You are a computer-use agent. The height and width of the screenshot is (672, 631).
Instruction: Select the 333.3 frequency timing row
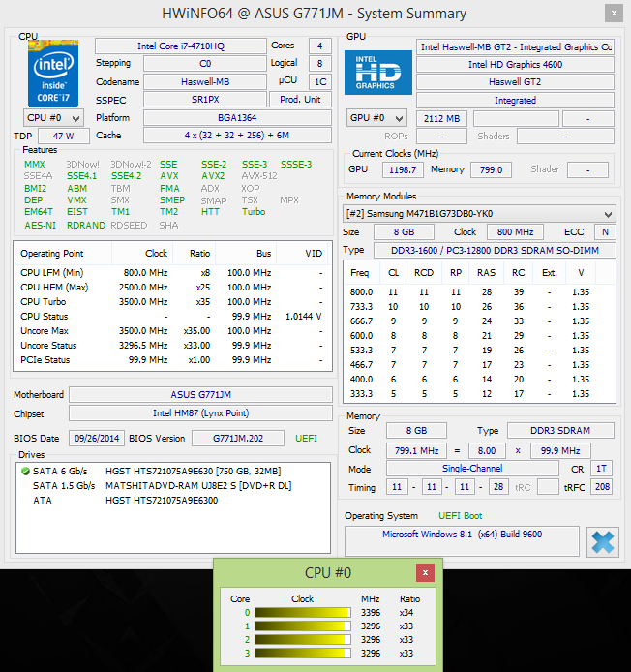[x=479, y=394]
